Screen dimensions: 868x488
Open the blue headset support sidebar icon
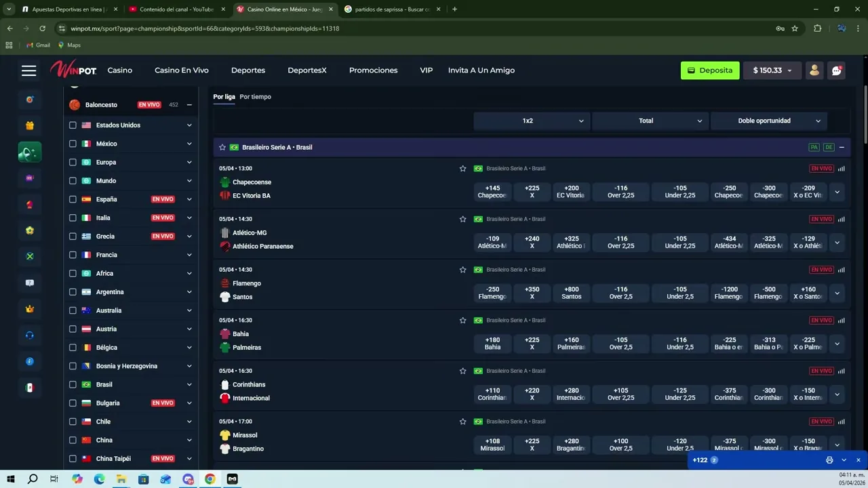(x=30, y=335)
